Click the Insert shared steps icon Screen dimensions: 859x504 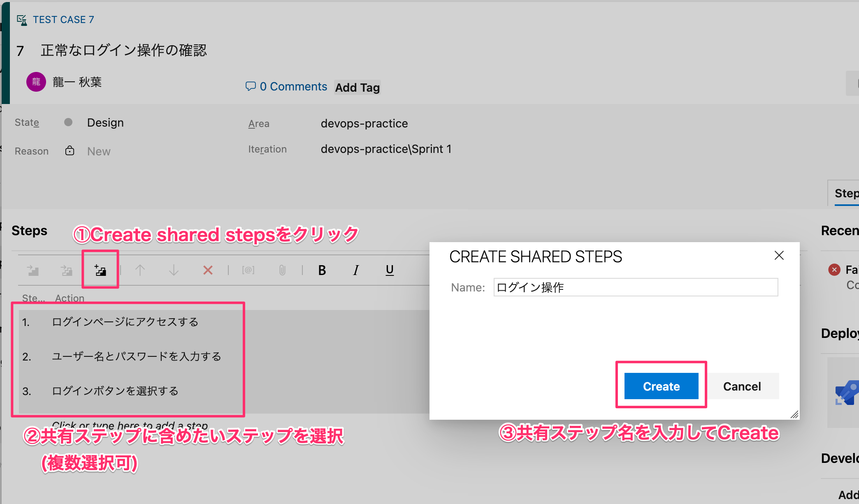click(67, 270)
